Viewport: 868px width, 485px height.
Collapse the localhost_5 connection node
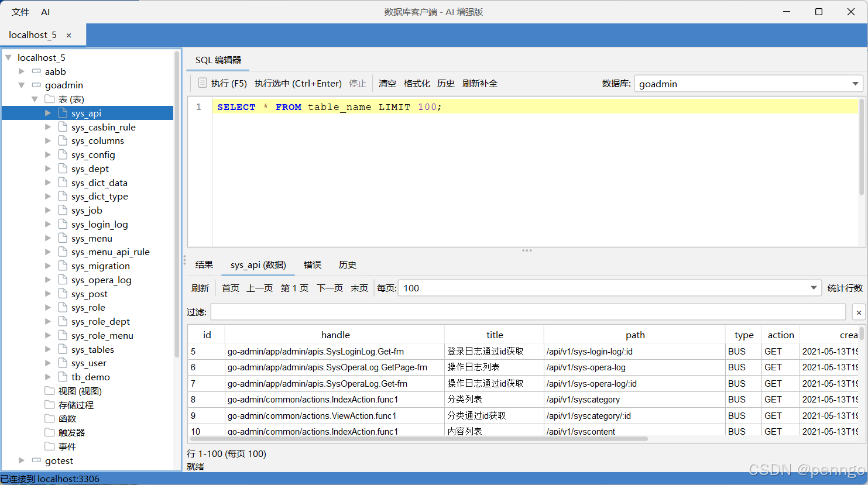pyautogui.click(x=8, y=57)
